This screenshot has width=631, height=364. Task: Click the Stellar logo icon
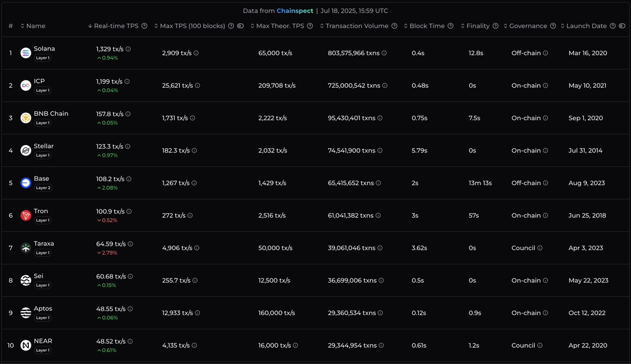(x=26, y=151)
